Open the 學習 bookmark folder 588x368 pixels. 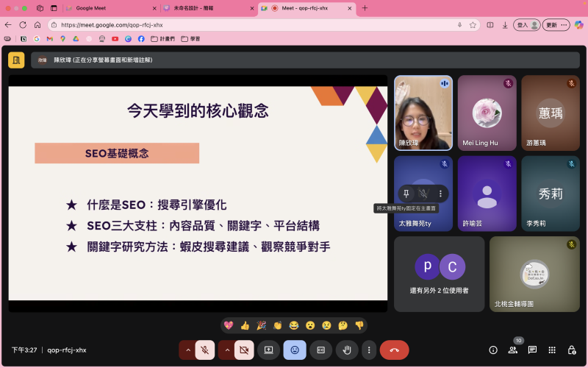190,39
